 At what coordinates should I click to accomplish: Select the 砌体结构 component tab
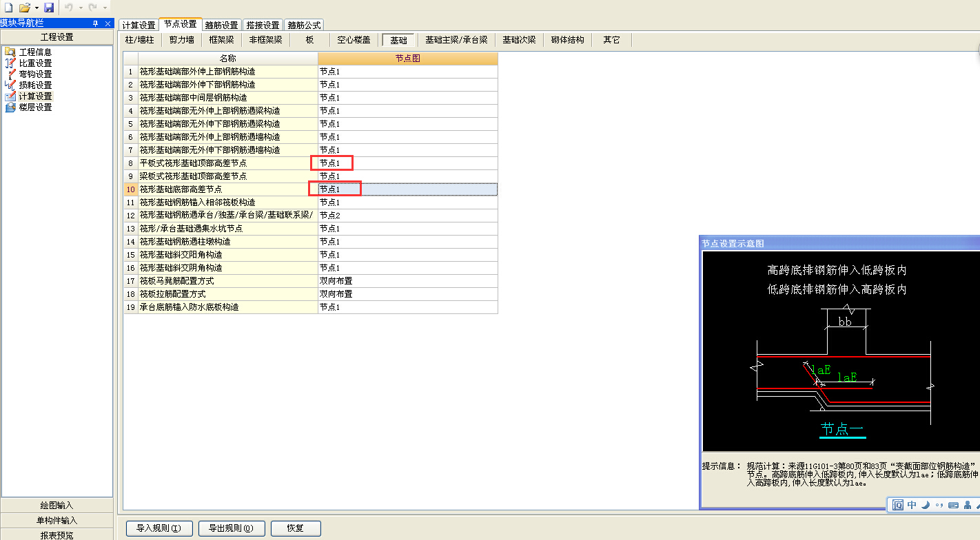pos(568,40)
